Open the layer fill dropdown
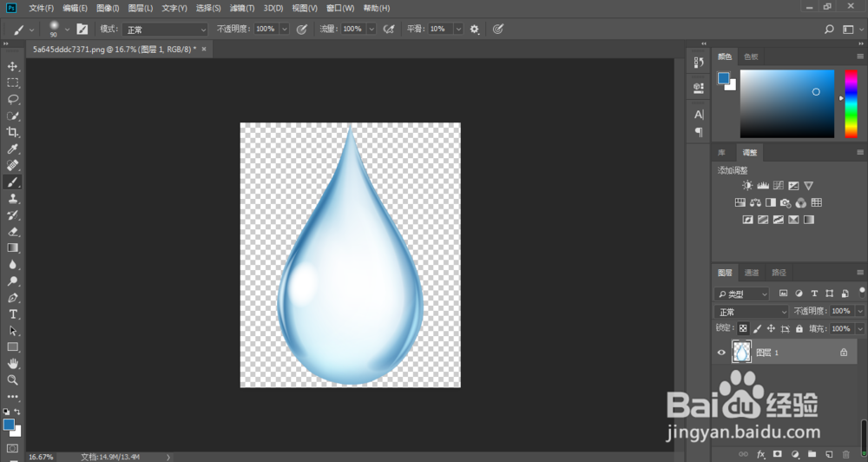This screenshot has width=868, height=462. coord(860,328)
